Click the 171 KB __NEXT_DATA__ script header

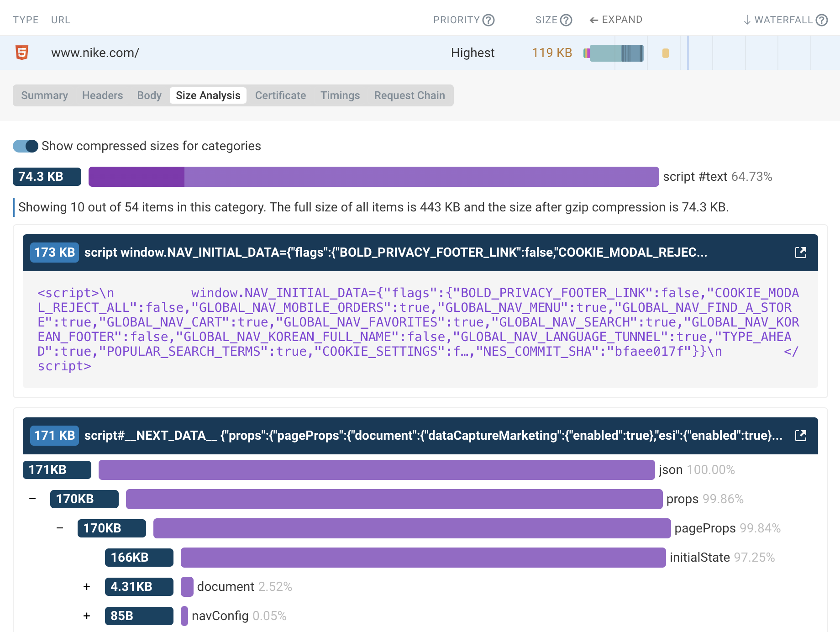pos(420,436)
